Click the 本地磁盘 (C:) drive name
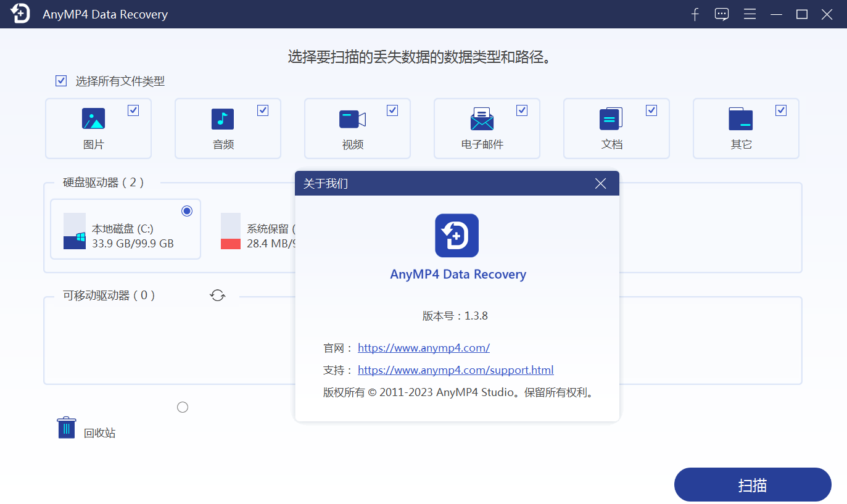Image resolution: width=847 pixels, height=504 pixels. (123, 229)
